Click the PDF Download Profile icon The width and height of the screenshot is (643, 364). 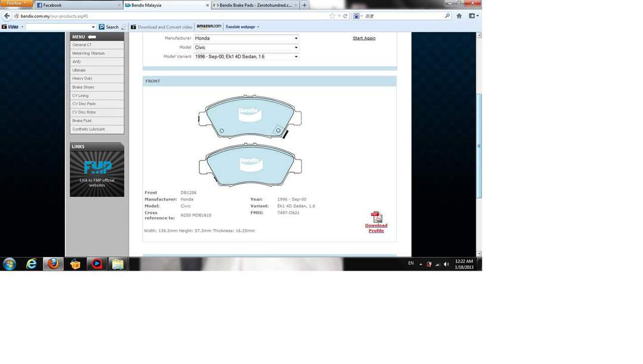pyautogui.click(x=376, y=217)
